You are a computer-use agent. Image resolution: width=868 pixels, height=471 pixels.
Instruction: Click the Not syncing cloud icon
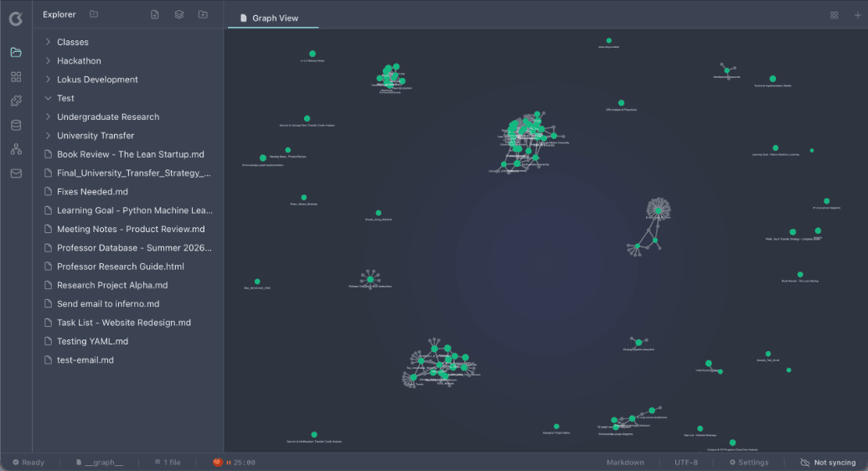point(805,462)
